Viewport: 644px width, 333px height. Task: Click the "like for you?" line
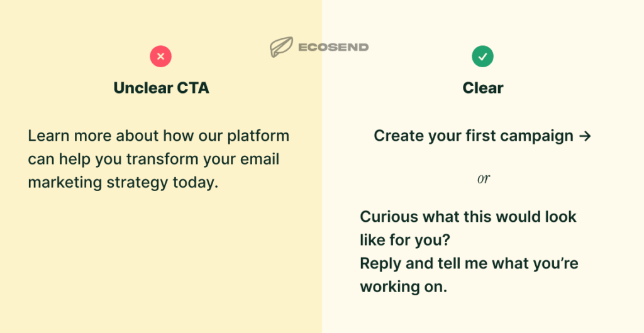[x=404, y=240]
